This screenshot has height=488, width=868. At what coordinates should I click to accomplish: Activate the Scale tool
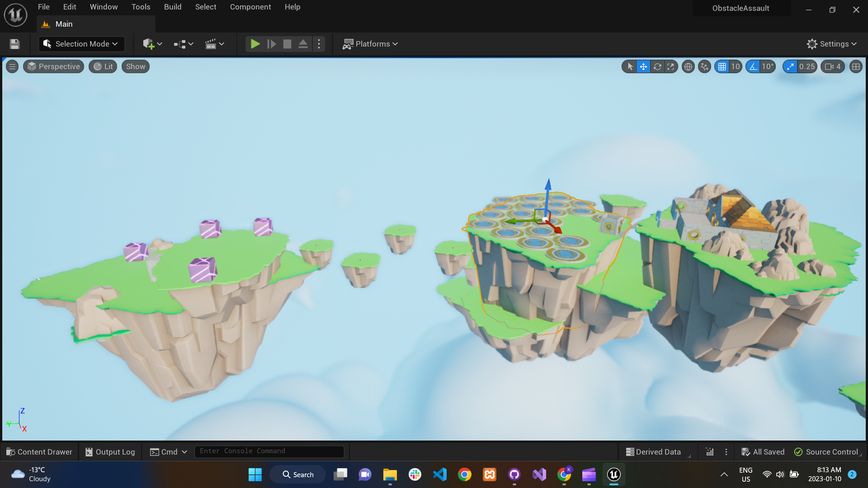point(671,66)
